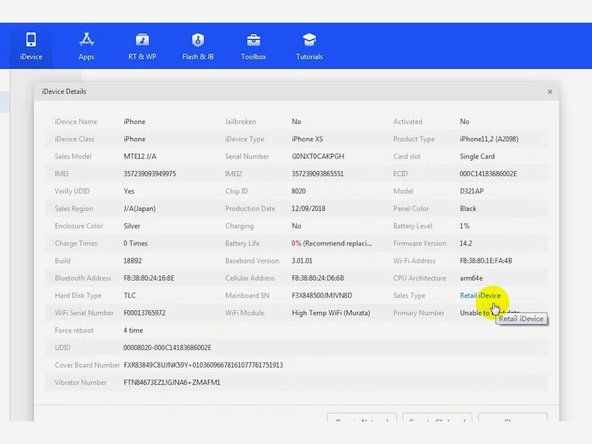Open the Tutorials section
592x444 pixels.
[x=309, y=46]
